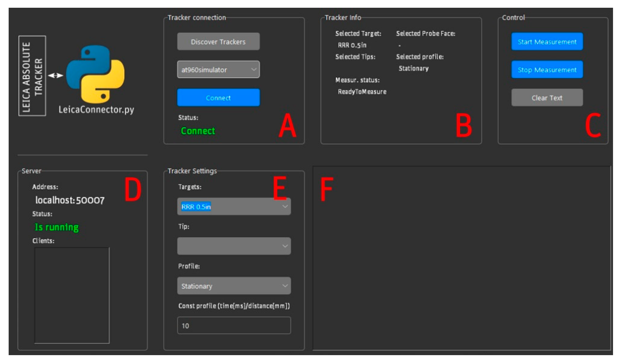This screenshot has width=621, height=364.
Task: Click inside the Clients list box
Action: (72, 295)
